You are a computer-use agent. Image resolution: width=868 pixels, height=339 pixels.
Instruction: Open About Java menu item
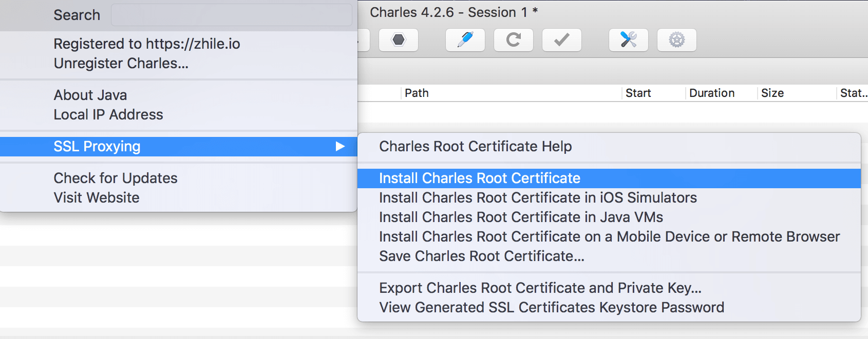click(x=179, y=95)
